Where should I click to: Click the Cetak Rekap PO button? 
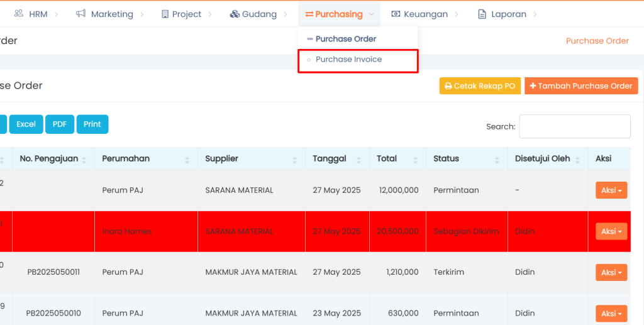(x=479, y=86)
